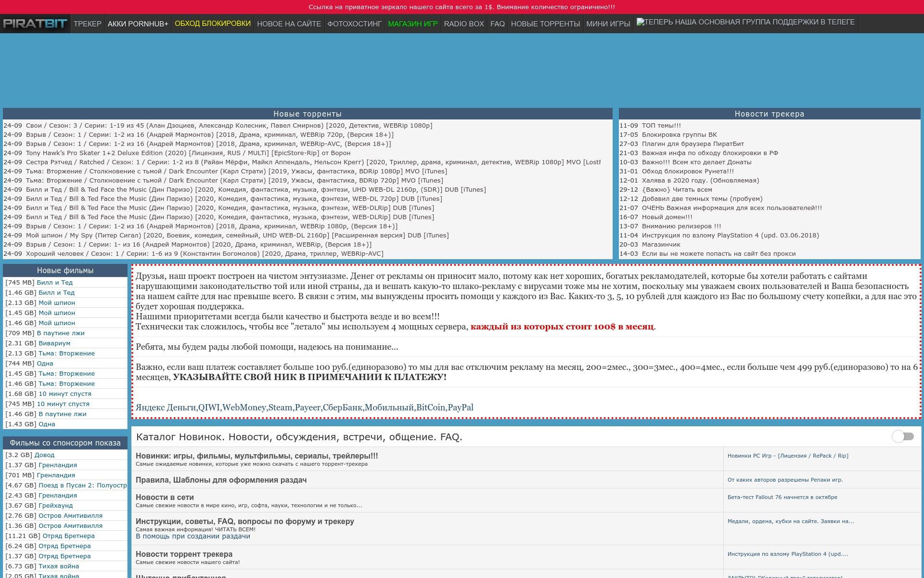Click the Новые торренты panel header
Screen dimensions: 924x578
pos(308,114)
